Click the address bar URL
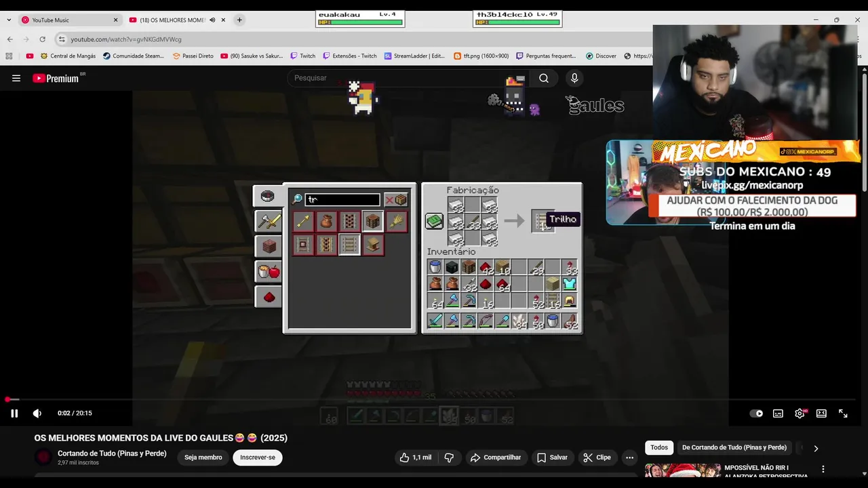 pos(126,39)
